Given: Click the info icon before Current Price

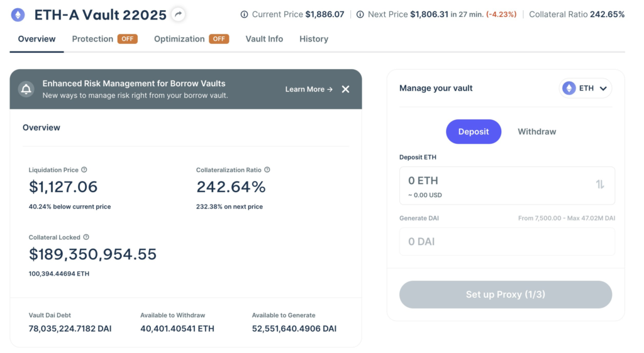Looking at the screenshot, I should 244,14.
